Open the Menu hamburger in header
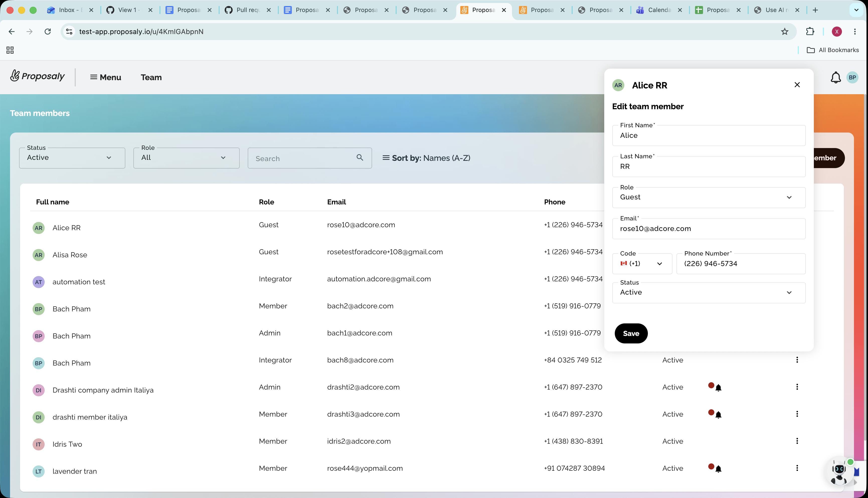Image resolution: width=868 pixels, height=498 pixels. tap(105, 77)
